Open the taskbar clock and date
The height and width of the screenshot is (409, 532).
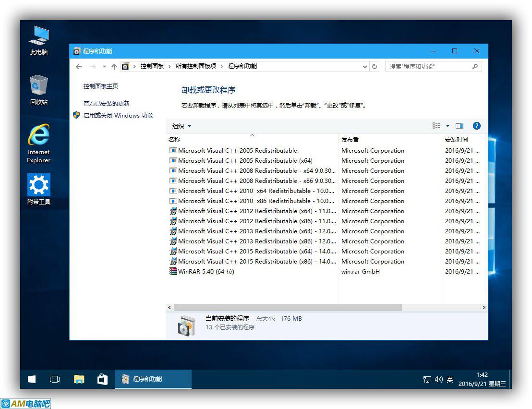click(482, 379)
